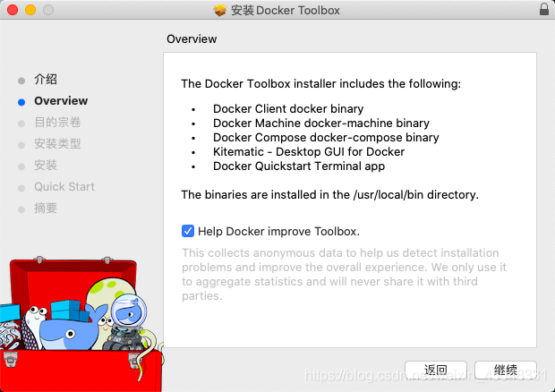Select the 摘要 step in sidebar
Viewport: 555px width, 392px height.
coord(46,208)
